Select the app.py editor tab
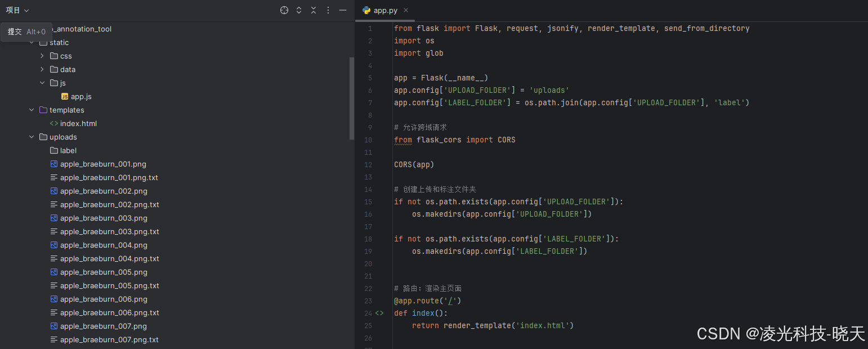868x349 pixels. click(x=384, y=10)
